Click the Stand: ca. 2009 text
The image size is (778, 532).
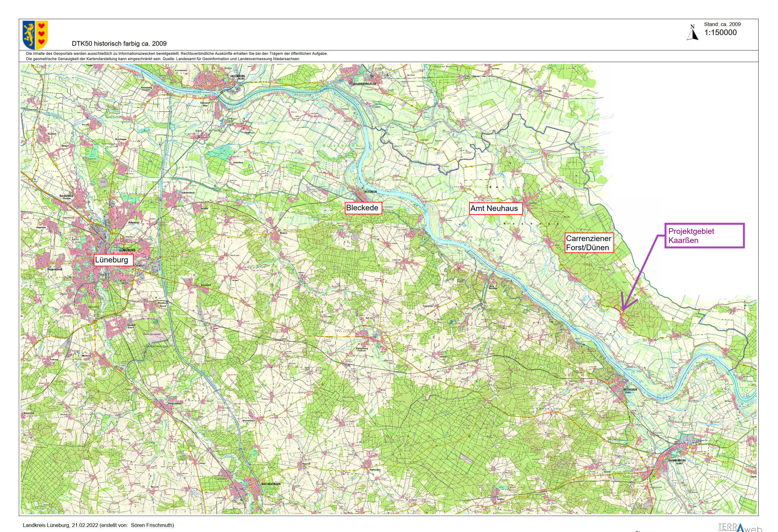pos(722,24)
